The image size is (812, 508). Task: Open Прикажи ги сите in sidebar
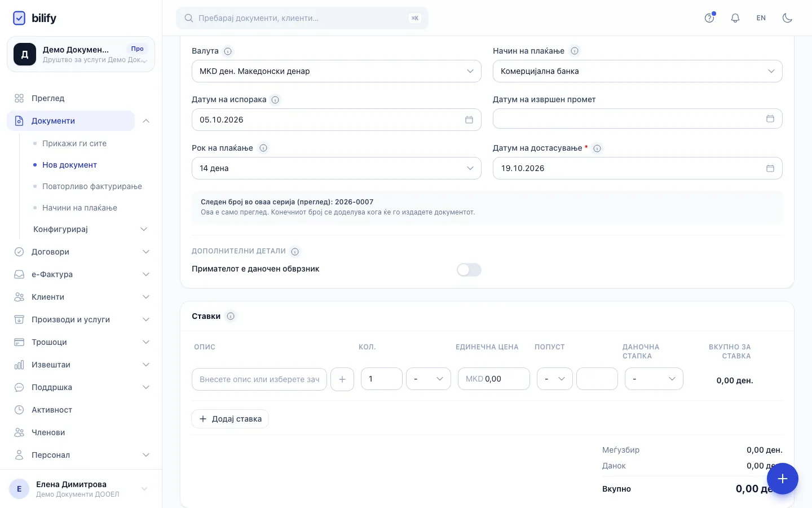74,143
